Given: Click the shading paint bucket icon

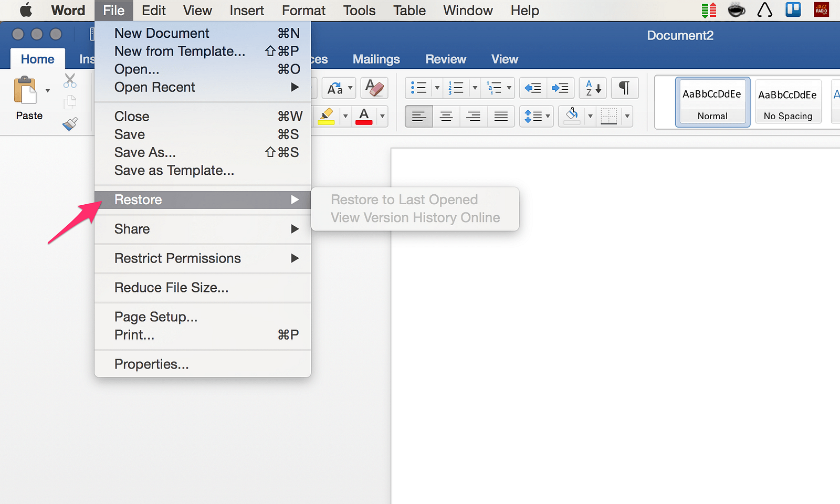Looking at the screenshot, I should tap(572, 116).
